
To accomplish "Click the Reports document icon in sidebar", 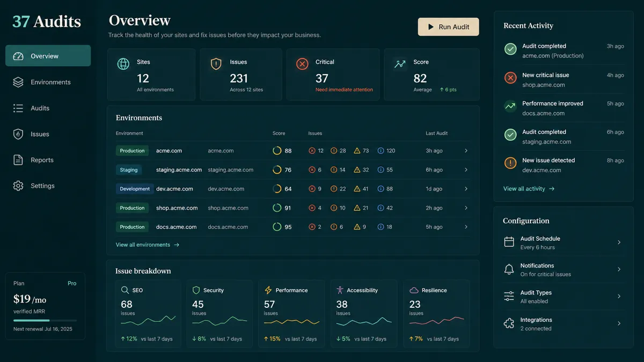I will click(x=18, y=160).
